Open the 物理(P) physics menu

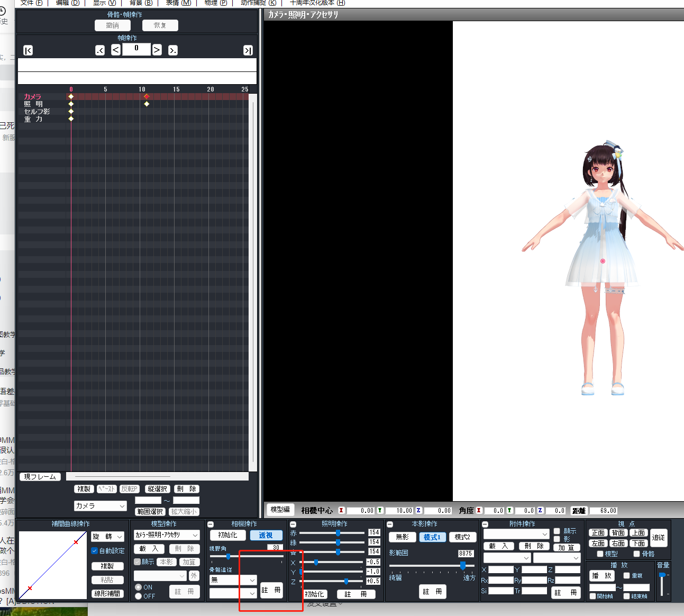pos(215,3)
